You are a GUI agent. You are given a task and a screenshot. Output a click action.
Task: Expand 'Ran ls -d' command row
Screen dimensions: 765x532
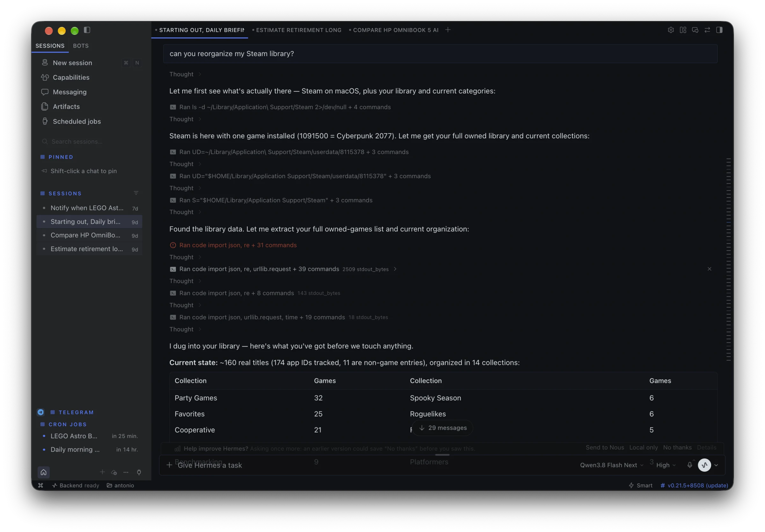coord(280,107)
